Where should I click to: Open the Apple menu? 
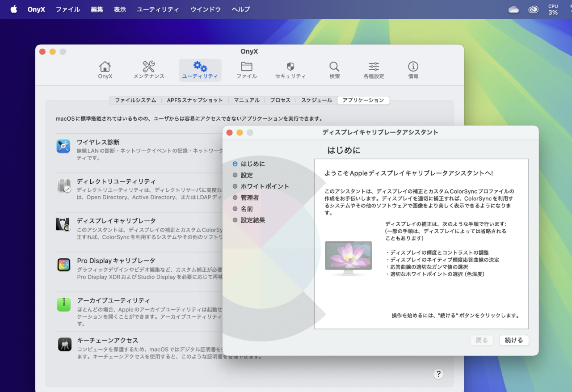[13, 9]
